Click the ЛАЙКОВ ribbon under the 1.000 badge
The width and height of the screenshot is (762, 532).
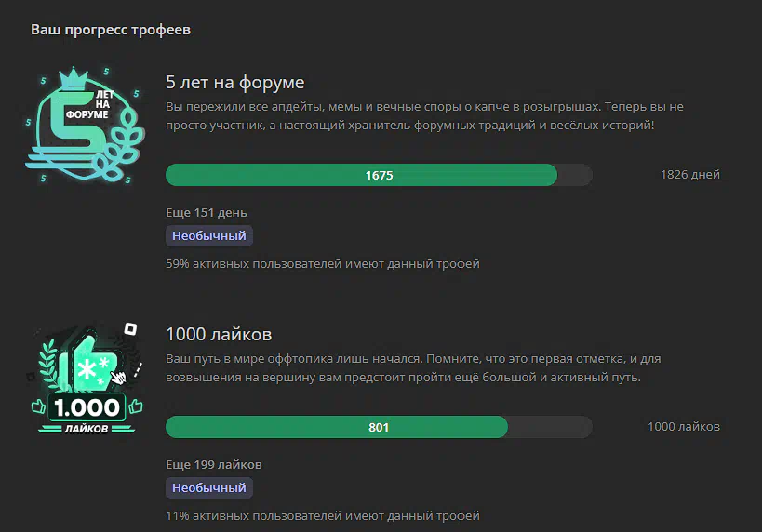87,429
